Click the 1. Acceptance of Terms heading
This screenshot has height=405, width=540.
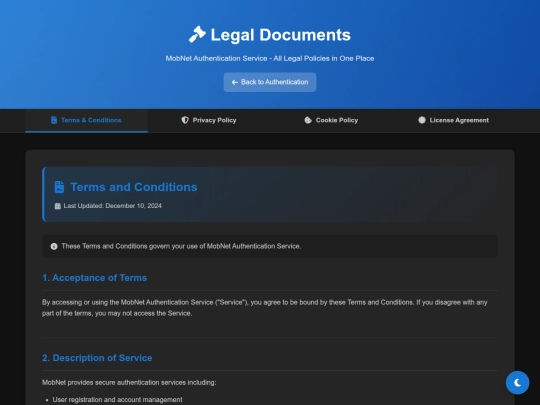(94, 278)
